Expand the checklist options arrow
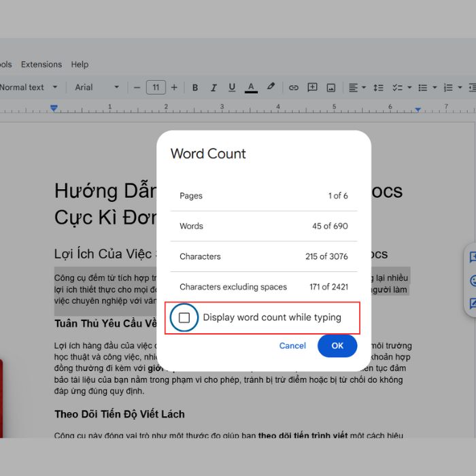The width and height of the screenshot is (476, 476). point(409,88)
